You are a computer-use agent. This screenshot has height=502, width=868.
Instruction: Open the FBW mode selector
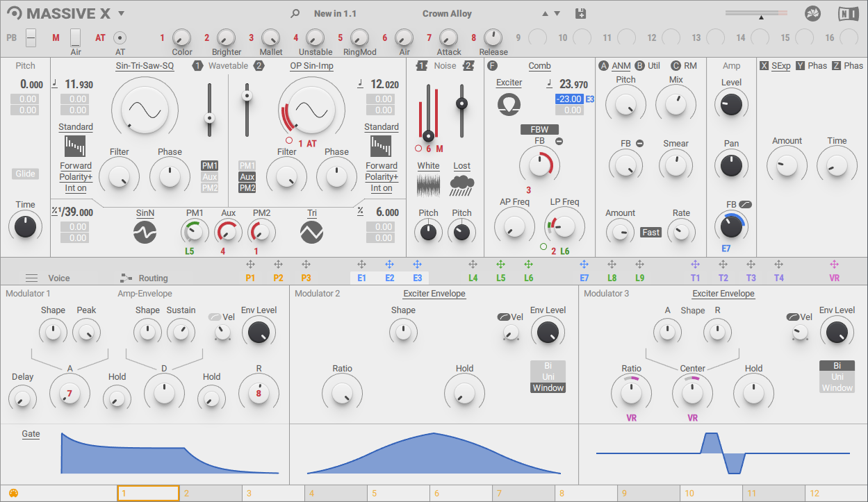tap(539, 130)
